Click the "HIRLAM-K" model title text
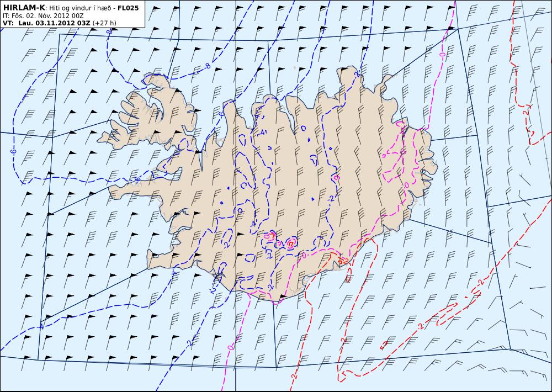This screenshot has width=552, height=392. tap(24, 8)
